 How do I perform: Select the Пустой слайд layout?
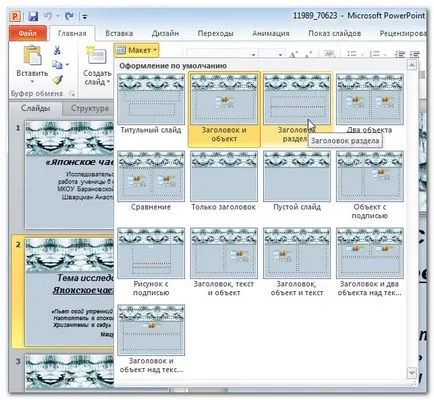pos(297,181)
